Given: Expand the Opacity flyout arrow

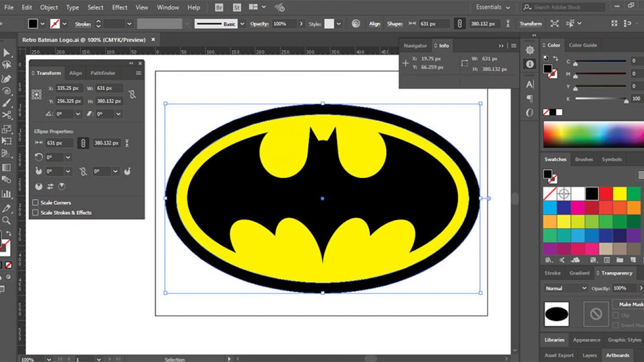Looking at the screenshot, I should 301,24.
